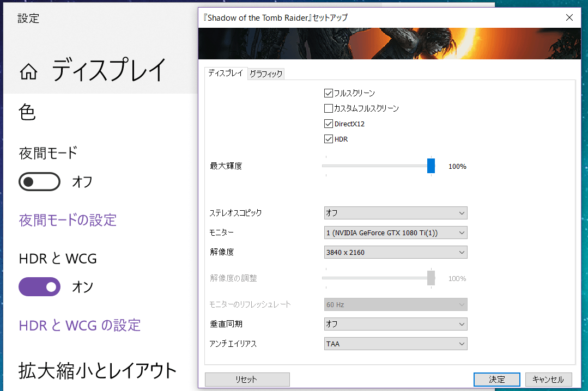The height and width of the screenshot is (391, 588).
Task: Switch to the グラフィック tab
Action: tap(266, 74)
